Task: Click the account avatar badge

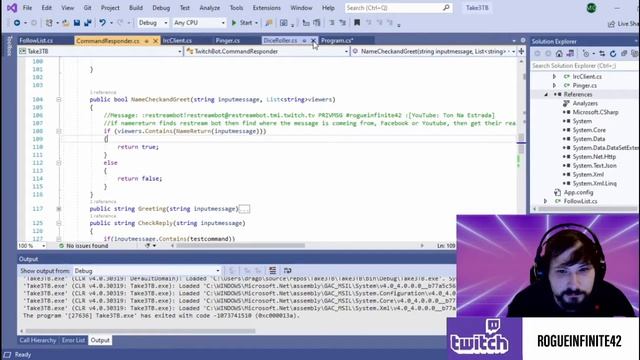Action: pos(591,8)
